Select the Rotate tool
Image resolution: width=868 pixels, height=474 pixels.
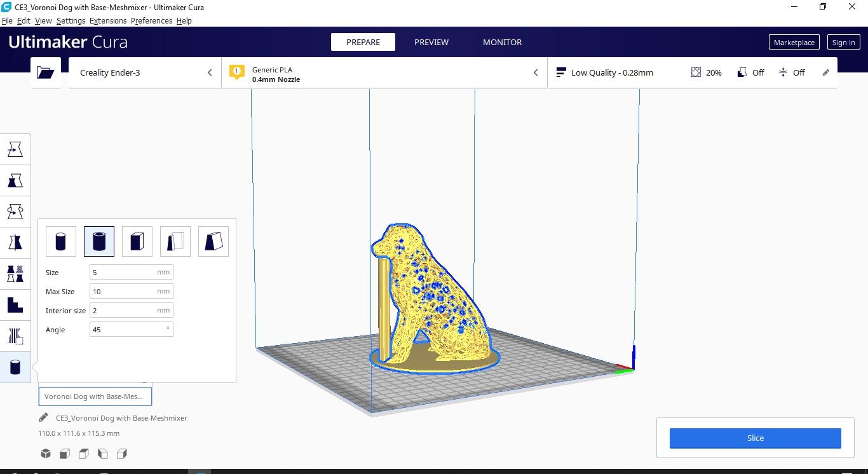(15, 212)
